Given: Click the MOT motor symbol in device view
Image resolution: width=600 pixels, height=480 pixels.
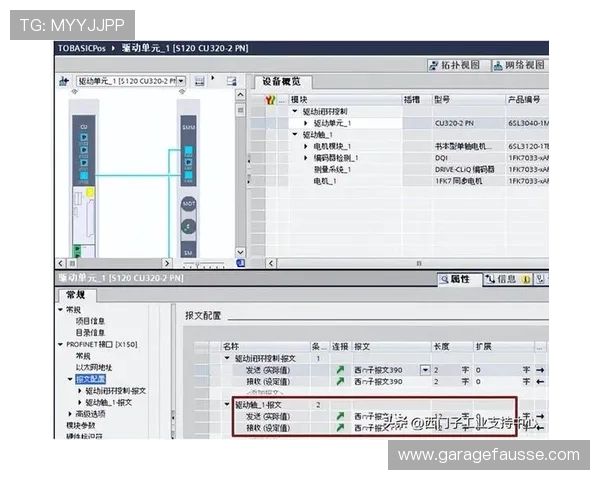Looking at the screenshot, I should coord(189,203).
